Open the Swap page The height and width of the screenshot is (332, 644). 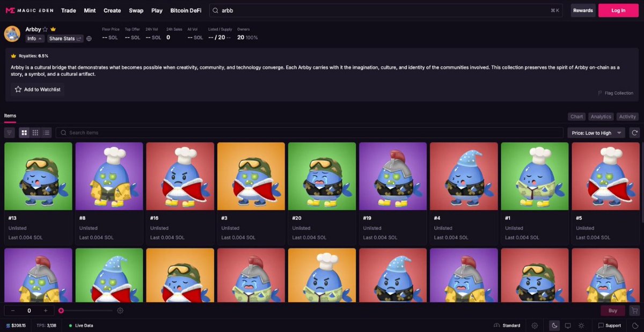click(136, 10)
